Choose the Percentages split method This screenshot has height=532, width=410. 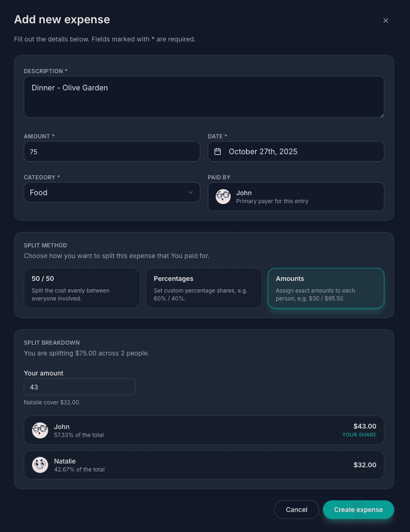204,288
